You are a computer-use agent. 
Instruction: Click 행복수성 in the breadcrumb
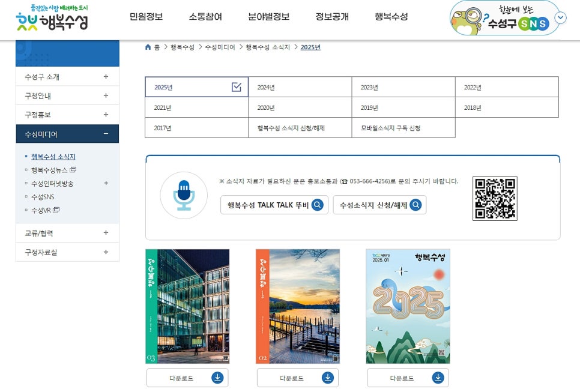(x=183, y=47)
